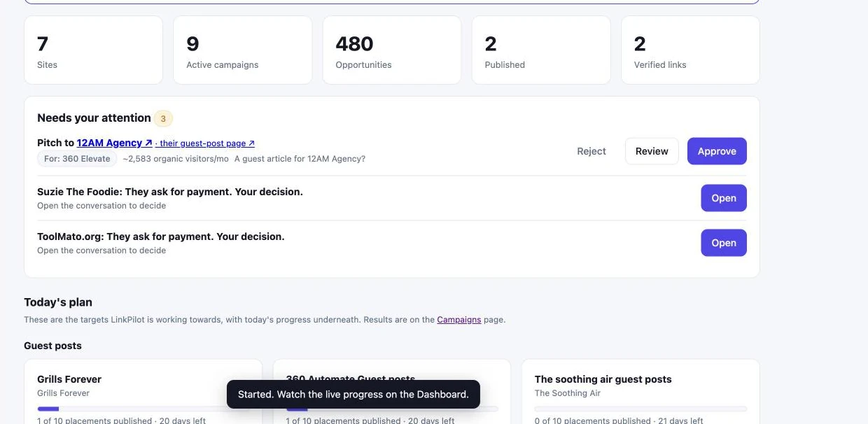Click 'ToolMato.org: They ask for payment' text

[161, 236]
